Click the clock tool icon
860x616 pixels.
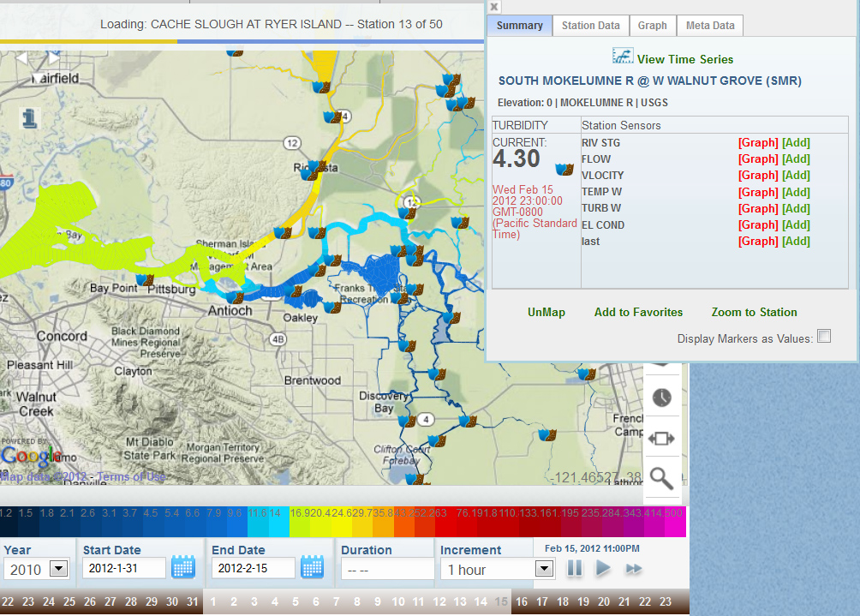click(662, 398)
